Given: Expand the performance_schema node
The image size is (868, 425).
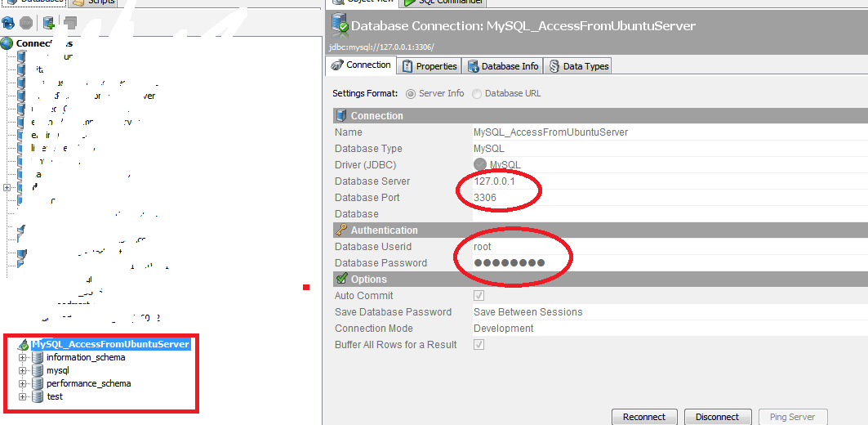Looking at the screenshot, I should pos(23,383).
